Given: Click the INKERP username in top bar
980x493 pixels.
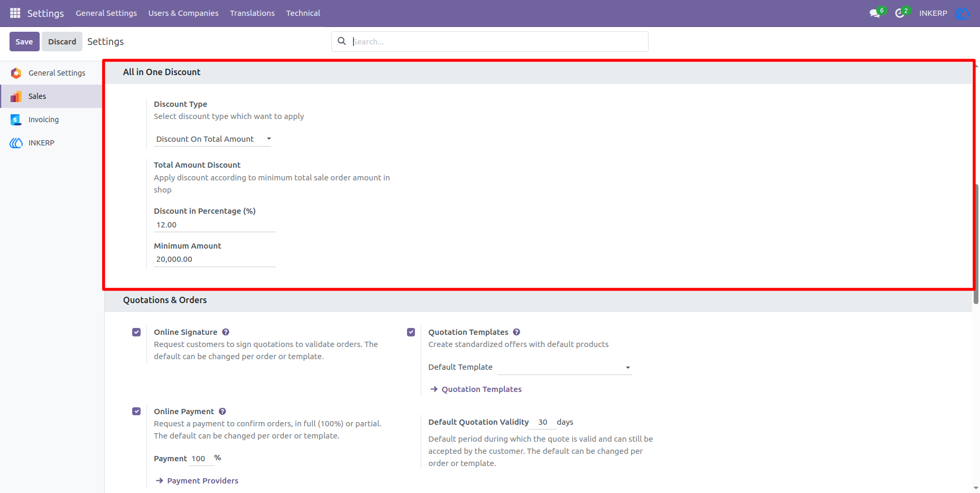Looking at the screenshot, I should pos(933,13).
